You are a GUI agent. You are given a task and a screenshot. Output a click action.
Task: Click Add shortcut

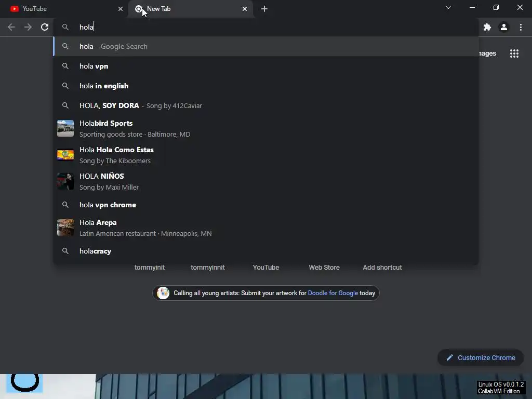pyautogui.click(x=382, y=268)
